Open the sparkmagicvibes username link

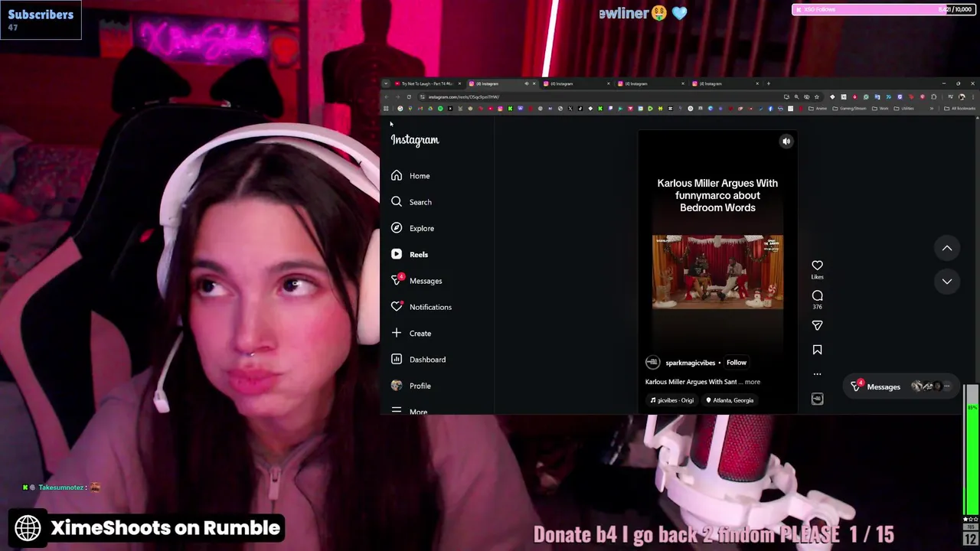pos(691,363)
